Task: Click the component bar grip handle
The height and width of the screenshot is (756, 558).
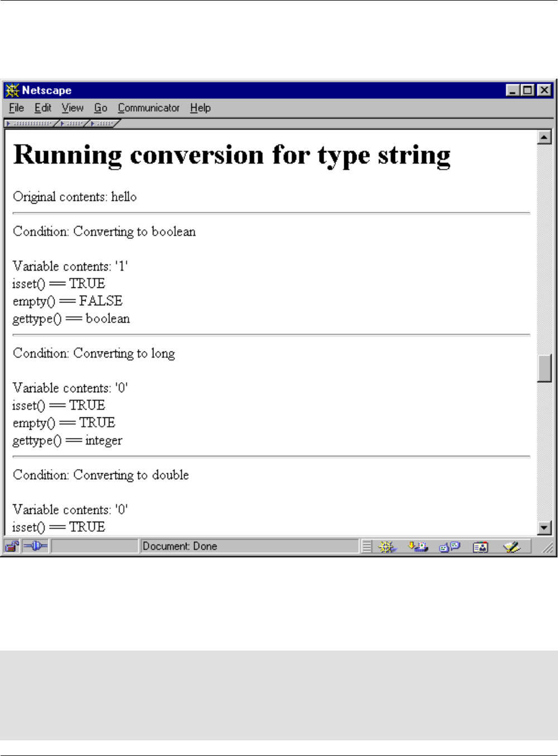Action: click(x=366, y=547)
